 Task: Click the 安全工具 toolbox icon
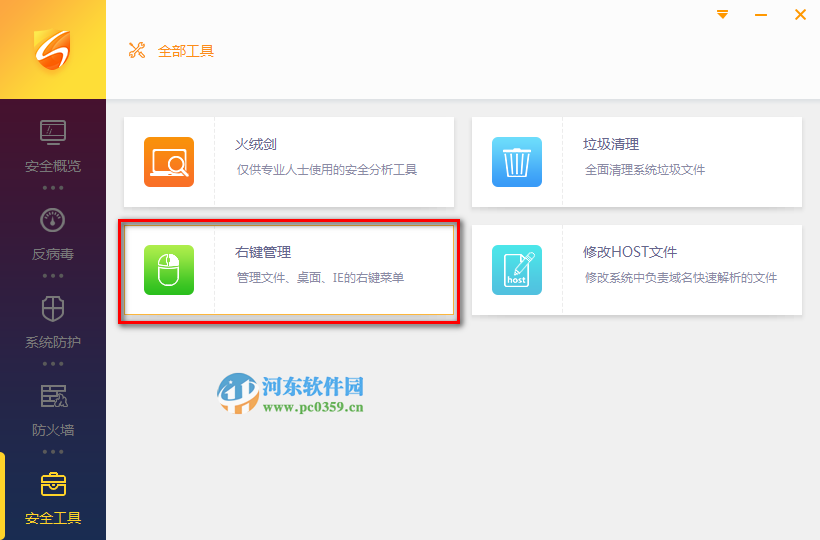point(53,484)
